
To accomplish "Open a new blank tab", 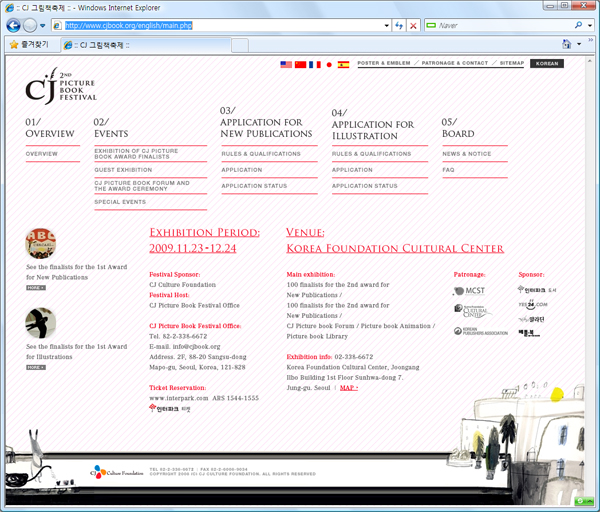I will [x=240, y=46].
